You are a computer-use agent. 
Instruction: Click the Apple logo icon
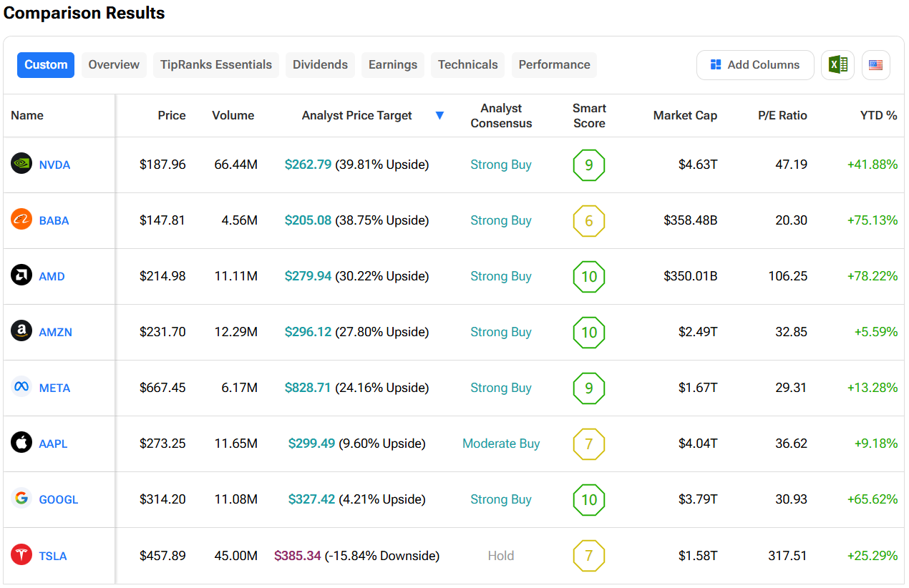tap(21, 443)
